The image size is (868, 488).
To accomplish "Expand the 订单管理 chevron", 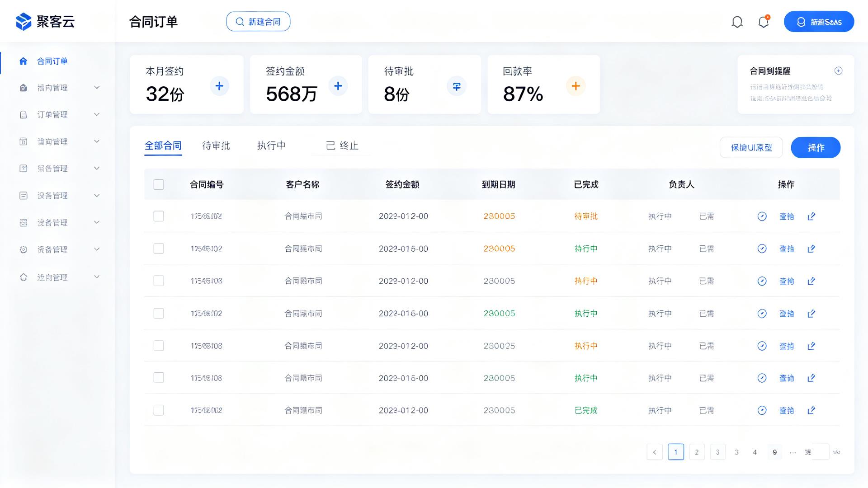I will click(x=97, y=114).
